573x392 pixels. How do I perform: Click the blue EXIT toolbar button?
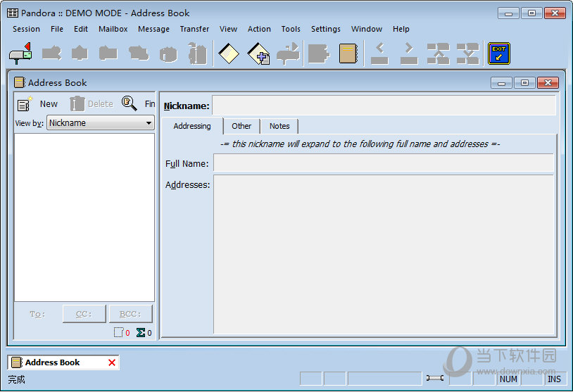(499, 53)
